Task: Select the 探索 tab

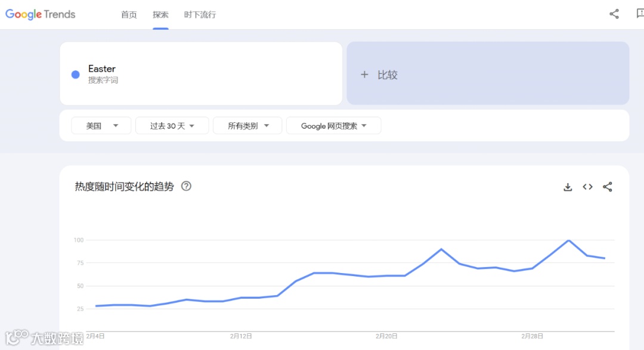Action: tap(160, 15)
